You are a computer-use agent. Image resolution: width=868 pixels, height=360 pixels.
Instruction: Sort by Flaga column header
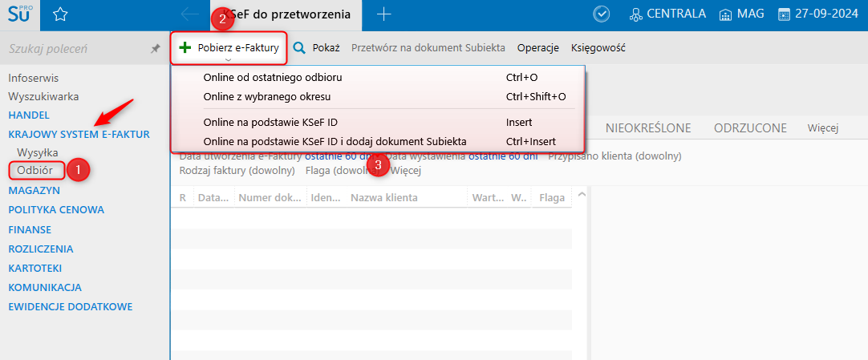point(552,197)
